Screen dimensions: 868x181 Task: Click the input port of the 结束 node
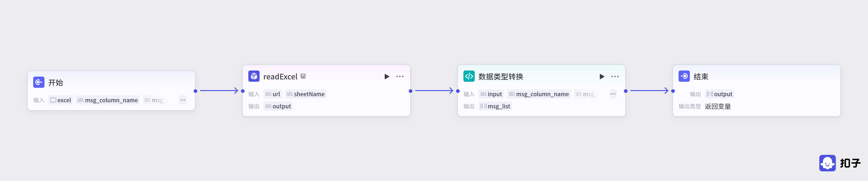(673, 91)
